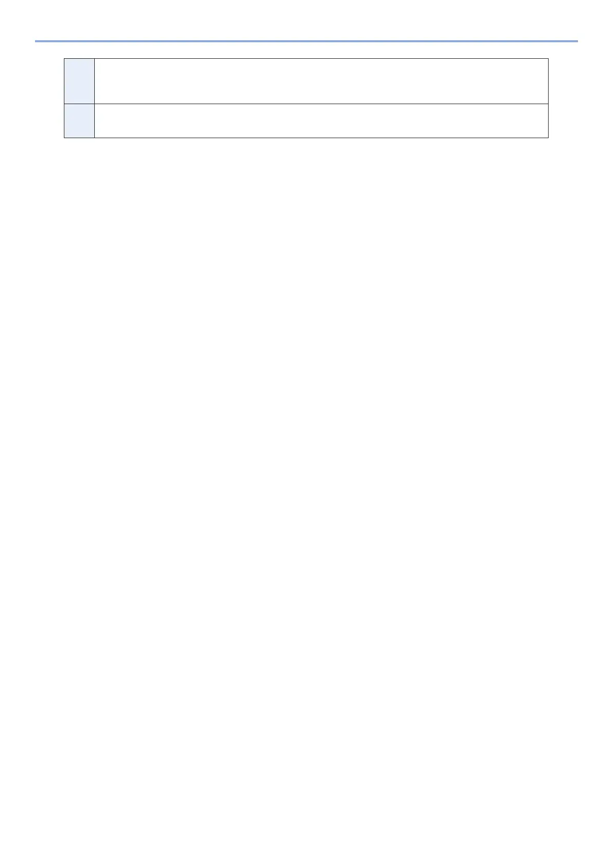
Task: Click the upper blue shaded table cell
Action: click(79, 81)
